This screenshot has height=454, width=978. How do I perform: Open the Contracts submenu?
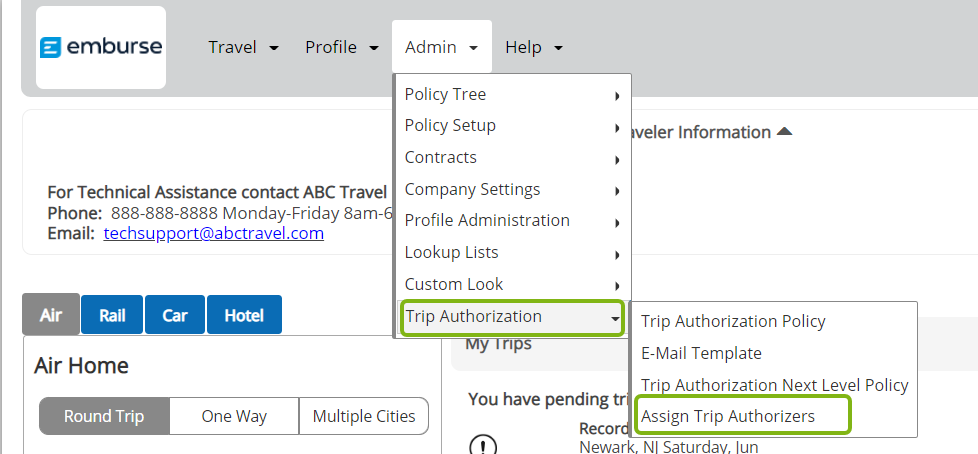pyautogui.click(x=511, y=158)
